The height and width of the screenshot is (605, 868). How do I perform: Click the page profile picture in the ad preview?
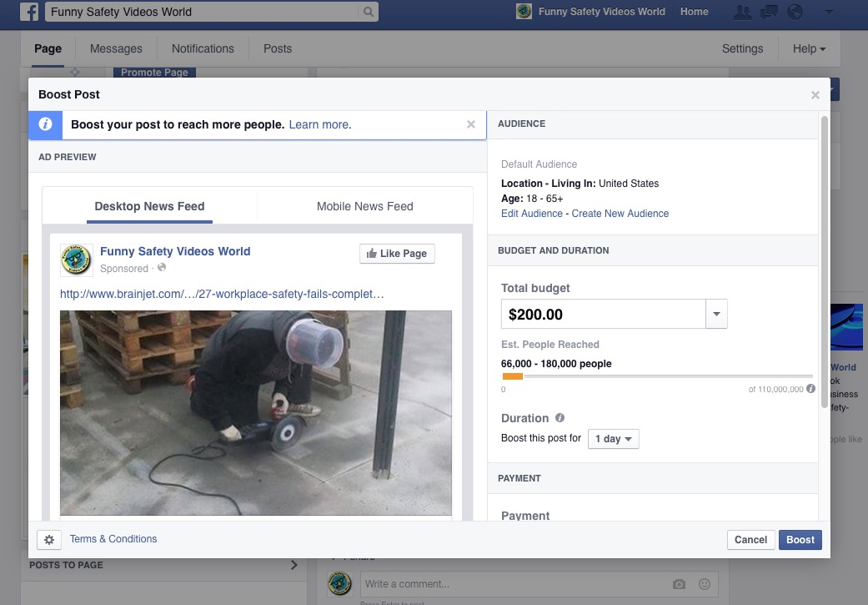click(x=76, y=260)
